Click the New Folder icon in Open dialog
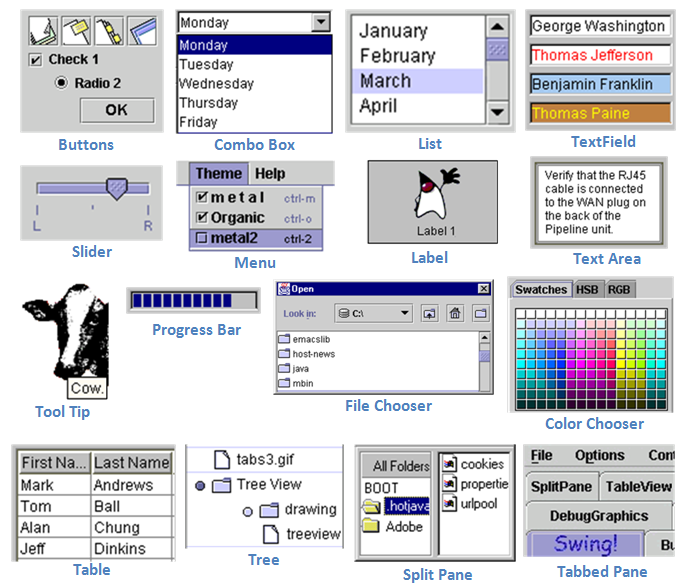This screenshot has height=585, width=690. [479, 314]
